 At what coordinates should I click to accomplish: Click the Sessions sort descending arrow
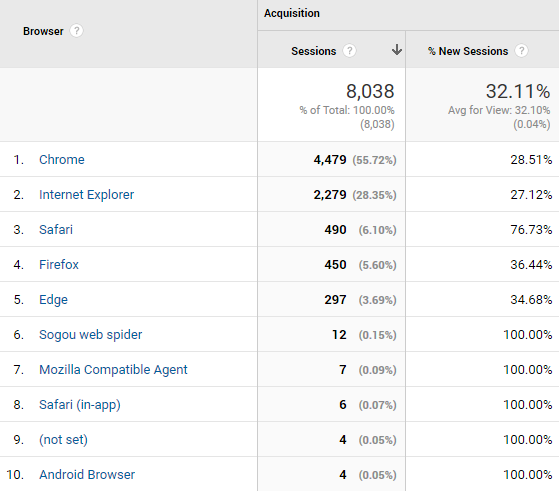396,50
